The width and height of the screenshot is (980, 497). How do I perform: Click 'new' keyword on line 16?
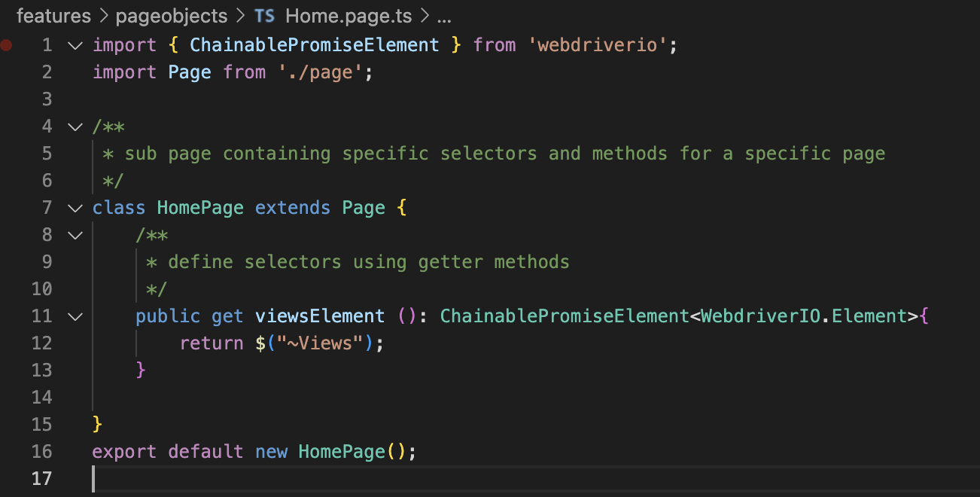click(x=271, y=452)
